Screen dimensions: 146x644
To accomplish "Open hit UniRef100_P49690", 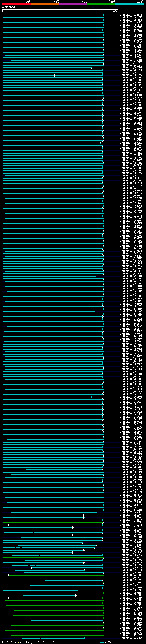I will click(x=131, y=17).
